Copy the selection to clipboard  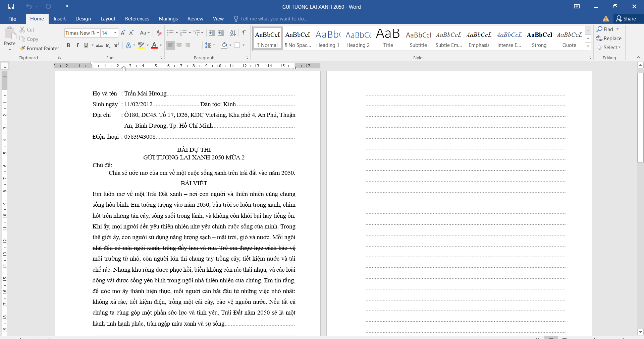[x=29, y=39]
